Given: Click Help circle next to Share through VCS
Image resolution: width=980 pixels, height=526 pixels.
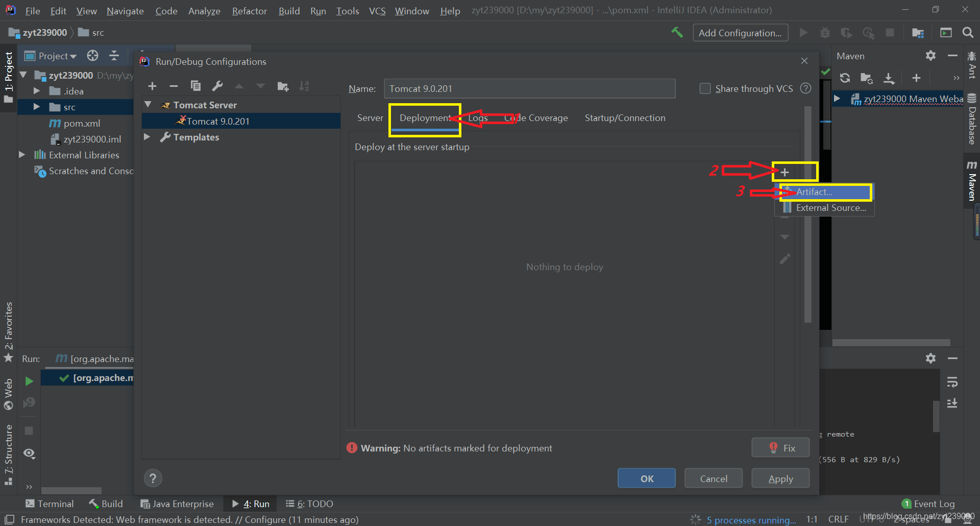Looking at the screenshot, I should [805, 88].
